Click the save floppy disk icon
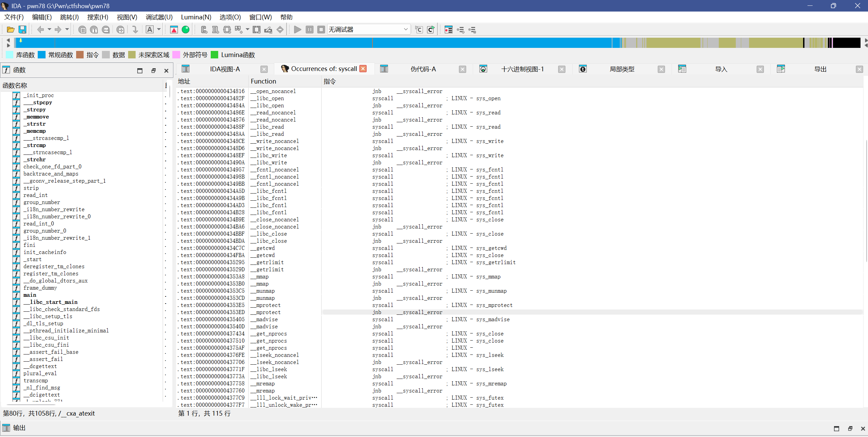The width and height of the screenshot is (868, 437). tap(22, 30)
